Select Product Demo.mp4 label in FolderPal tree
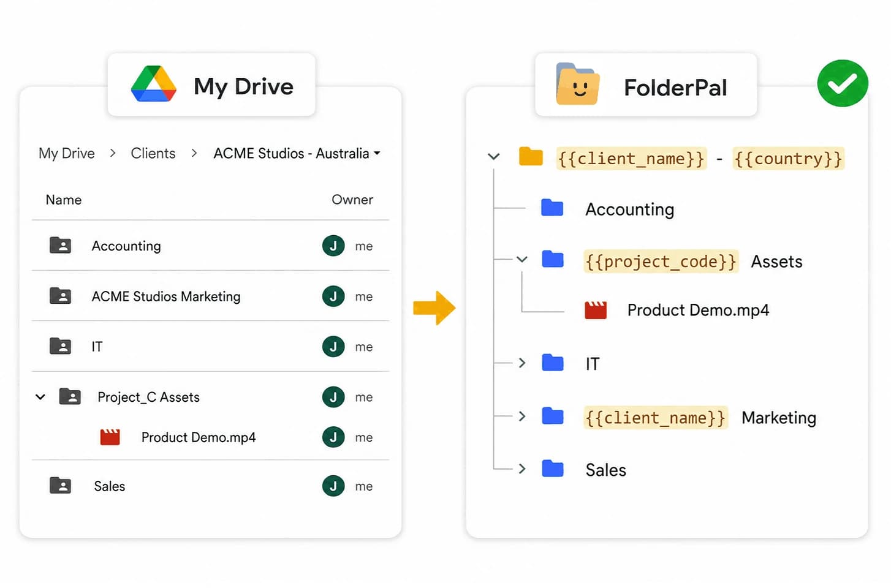The image size is (891, 588). pos(698,310)
